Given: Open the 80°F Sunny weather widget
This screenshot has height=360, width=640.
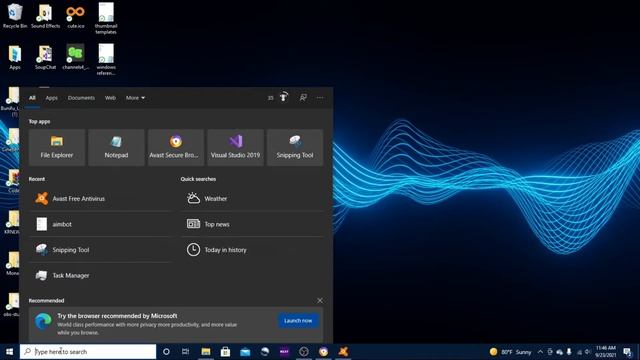Looking at the screenshot, I should [x=511, y=352].
